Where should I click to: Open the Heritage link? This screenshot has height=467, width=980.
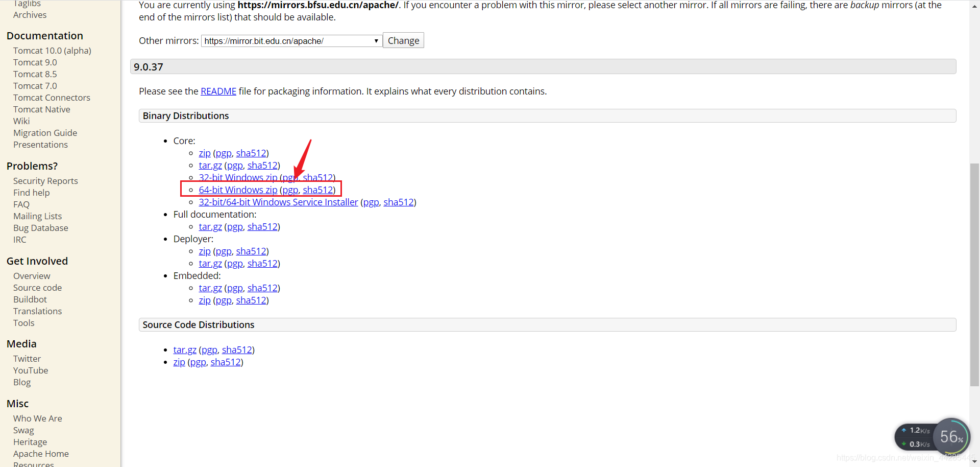click(30, 442)
